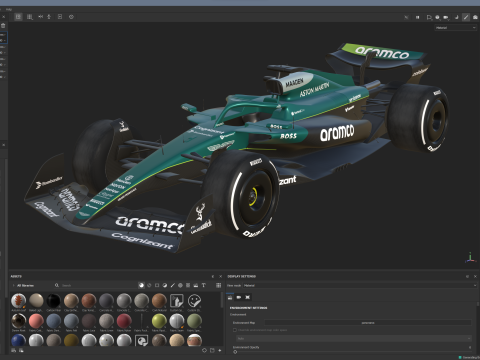This screenshot has width=480, height=360.
Task: Open the environment settings tab icon
Action: click(x=230, y=297)
